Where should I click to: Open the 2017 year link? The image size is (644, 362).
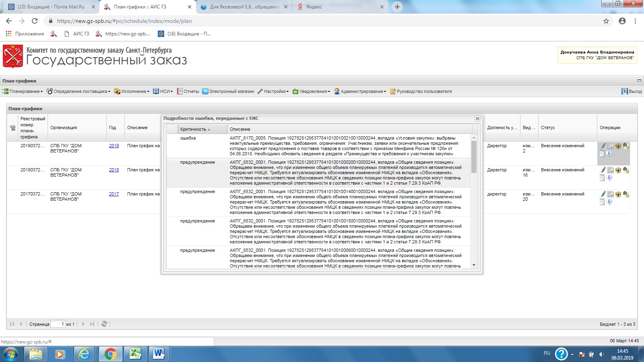(114, 194)
